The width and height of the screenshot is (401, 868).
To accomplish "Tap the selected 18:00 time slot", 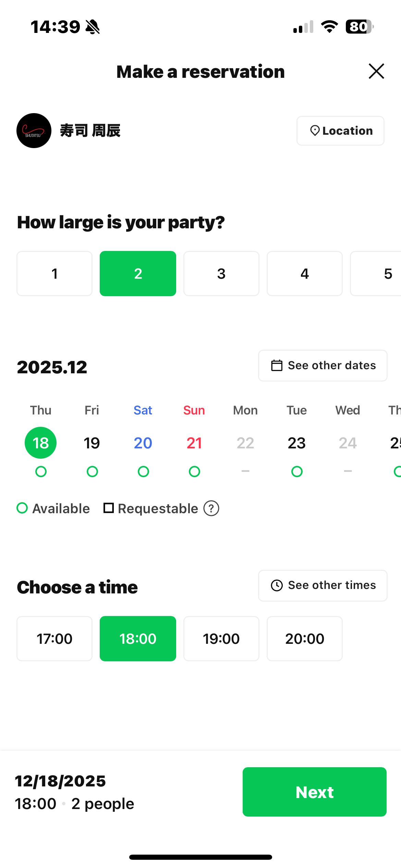I will 138,639.
